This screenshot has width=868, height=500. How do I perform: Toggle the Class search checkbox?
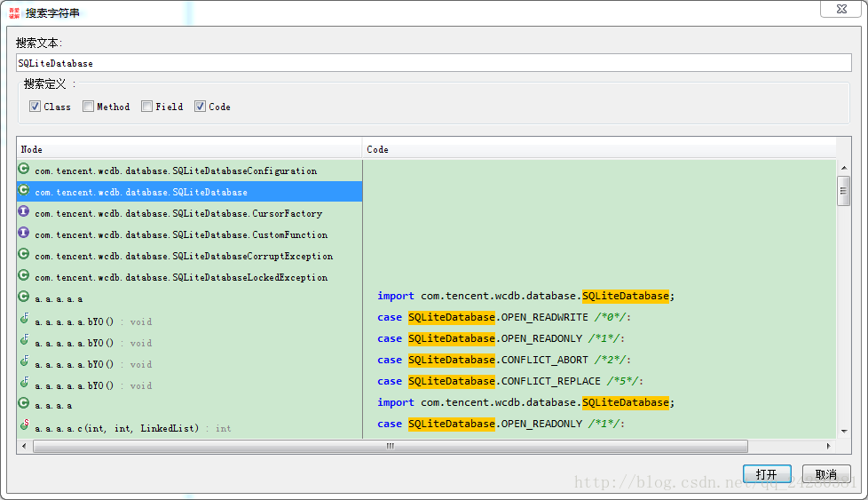pos(35,107)
